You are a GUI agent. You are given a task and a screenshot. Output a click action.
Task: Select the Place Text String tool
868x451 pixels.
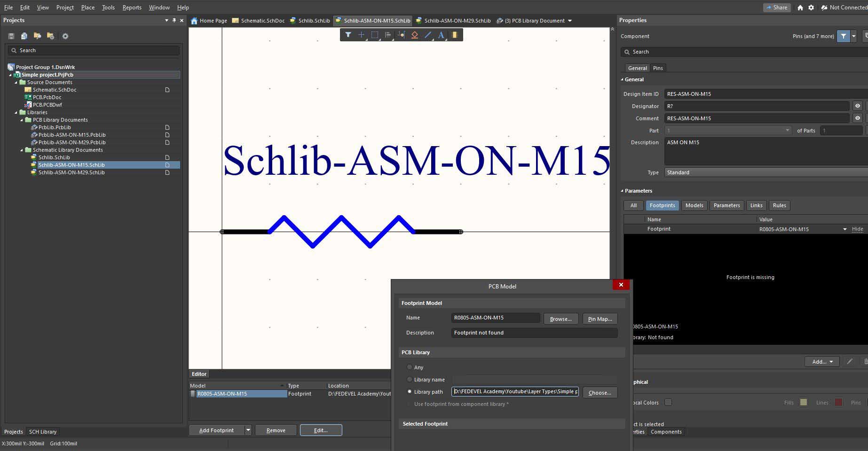click(441, 35)
